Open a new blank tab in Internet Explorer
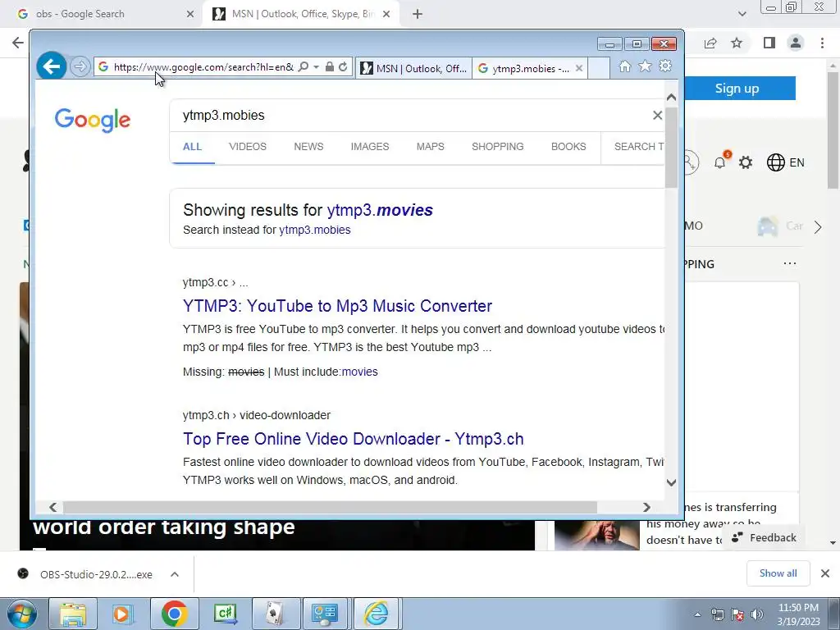This screenshot has height=630, width=840. click(599, 69)
